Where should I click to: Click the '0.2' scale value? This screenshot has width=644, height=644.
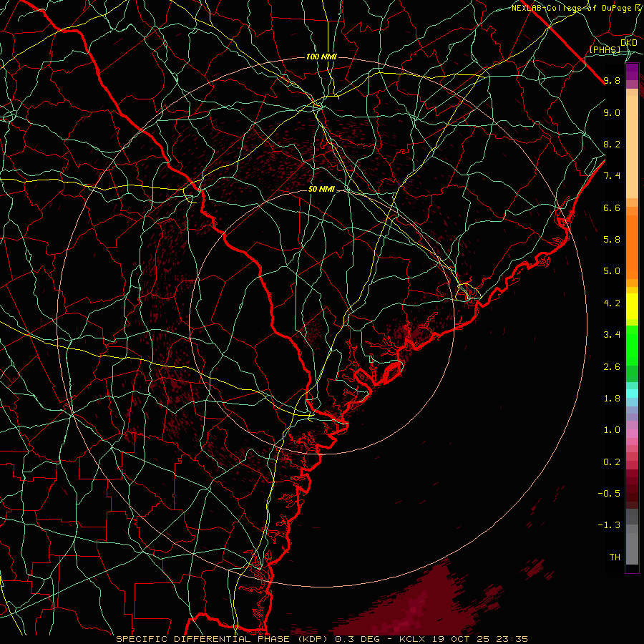(x=612, y=462)
